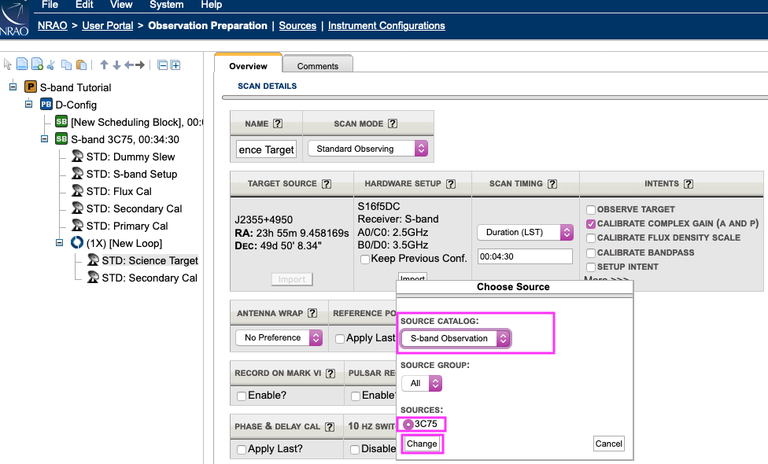Open the Source Catalog dropdown
Screen dimensions: 768x464
[x=461, y=339]
